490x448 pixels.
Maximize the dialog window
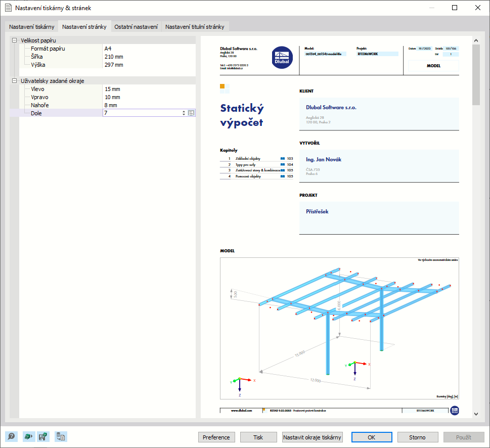click(455, 8)
